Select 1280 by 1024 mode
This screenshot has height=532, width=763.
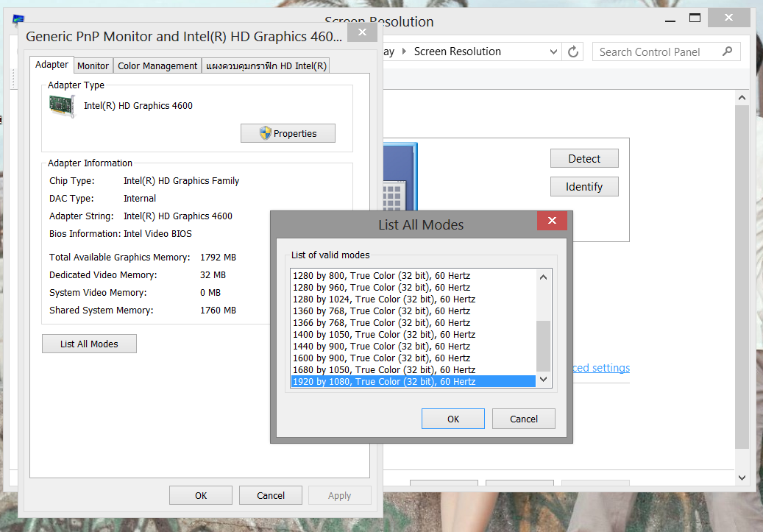(x=413, y=299)
